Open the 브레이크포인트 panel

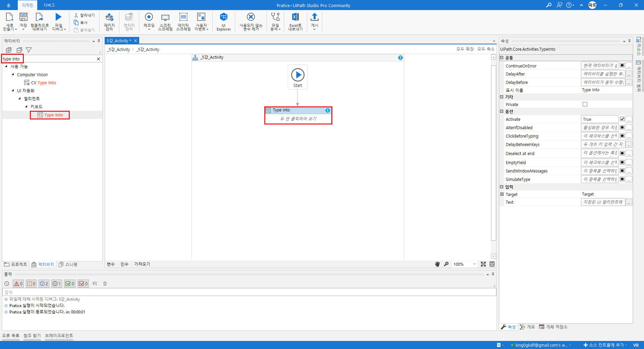click(59, 336)
